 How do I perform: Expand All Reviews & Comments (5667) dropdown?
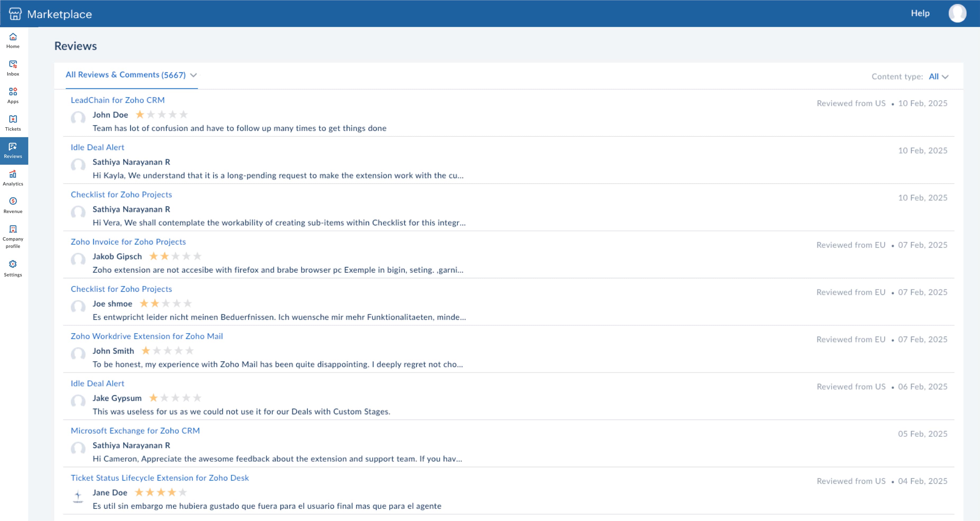pos(131,75)
